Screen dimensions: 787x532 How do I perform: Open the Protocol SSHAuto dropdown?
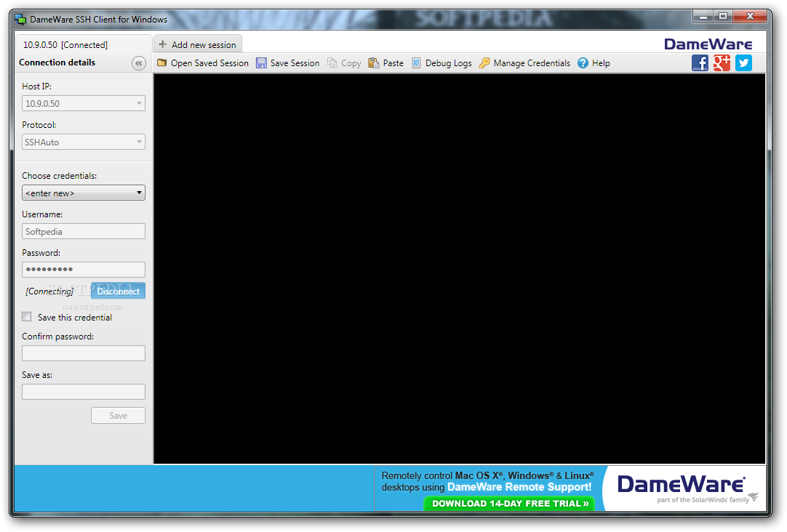tap(84, 142)
